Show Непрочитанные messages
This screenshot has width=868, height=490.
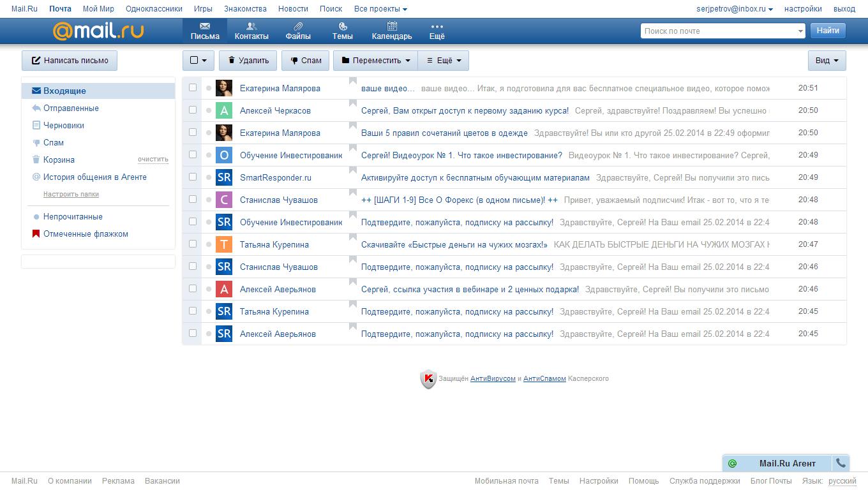tap(73, 216)
